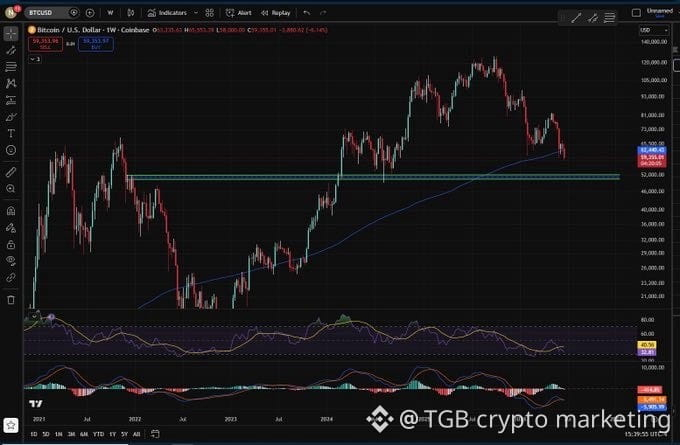Open the forecasting and measurement tools
Viewport: 680px width, 445px height.
click(11, 100)
